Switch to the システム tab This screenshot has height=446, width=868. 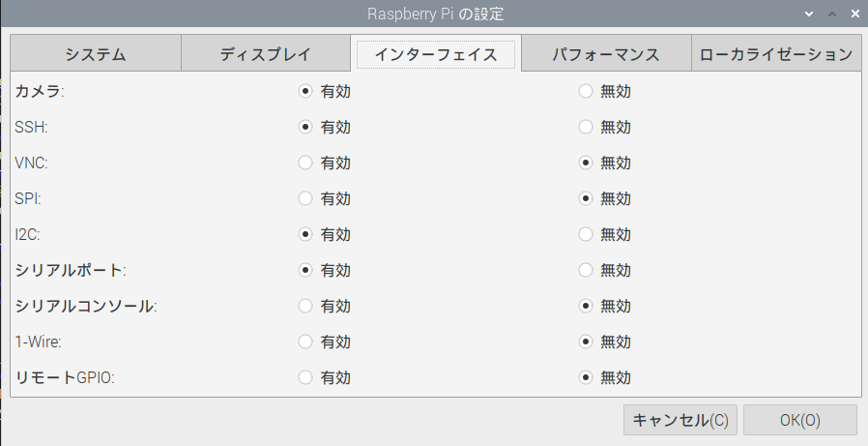(95, 54)
